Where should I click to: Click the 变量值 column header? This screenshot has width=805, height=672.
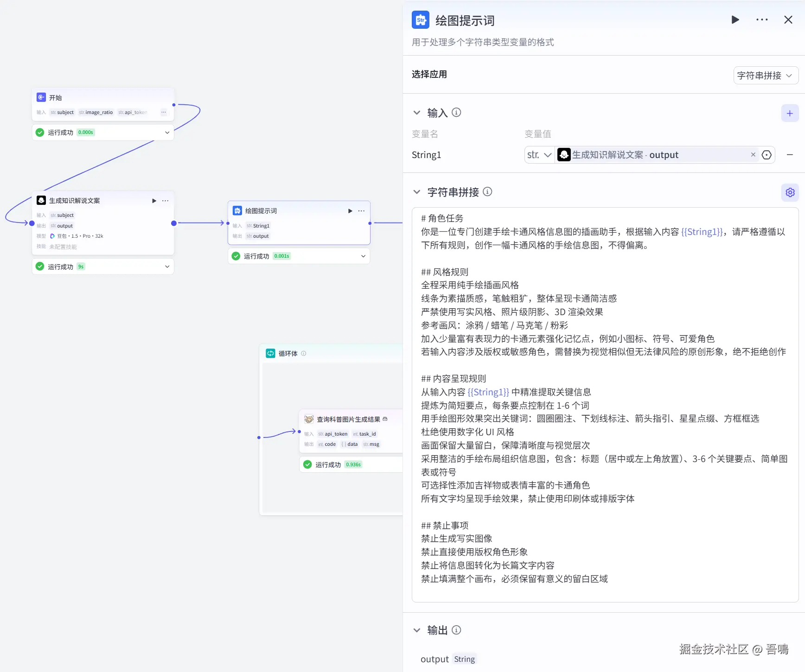(538, 134)
